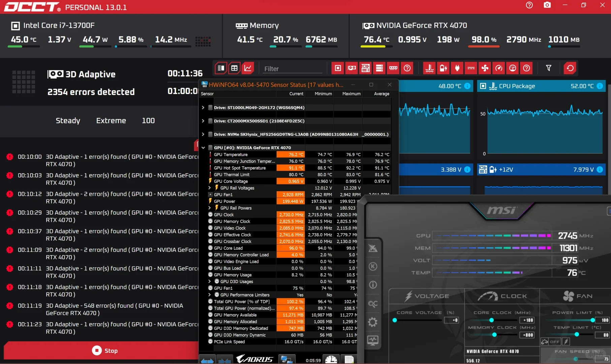Click the OCCT sensor Filter text field
The height and width of the screenshot is (364, 611).
click(x=293, y=69)
